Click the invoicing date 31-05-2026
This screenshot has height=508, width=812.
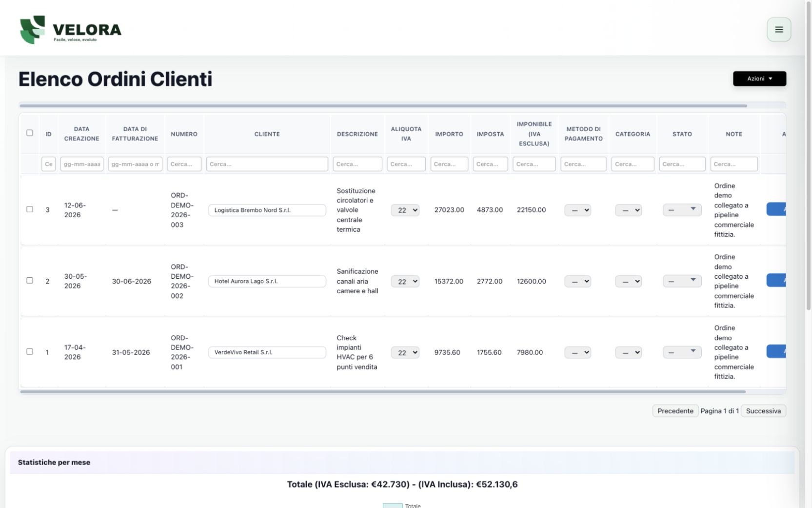pyautogui.click(x=131, y=352)
